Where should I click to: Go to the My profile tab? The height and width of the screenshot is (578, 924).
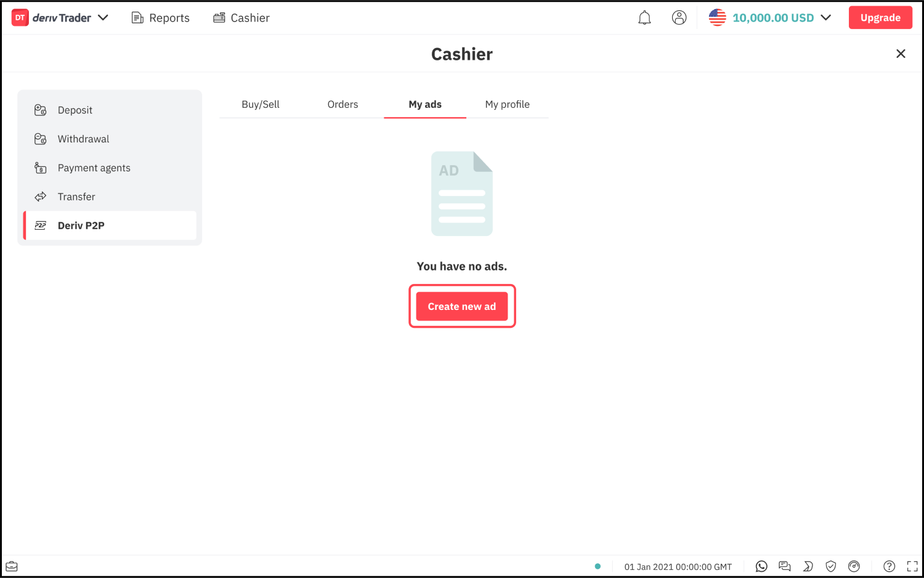pyautogui.click(x=507, y=105)
